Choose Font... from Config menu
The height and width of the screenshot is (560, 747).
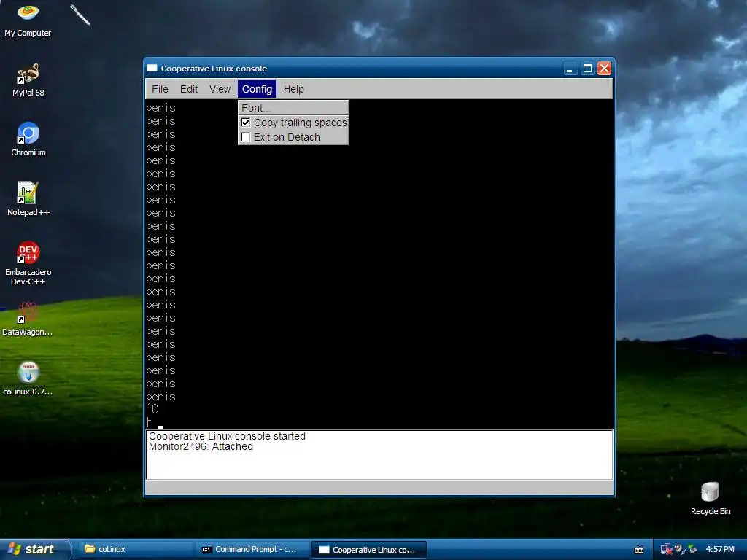tap(293, 108)
